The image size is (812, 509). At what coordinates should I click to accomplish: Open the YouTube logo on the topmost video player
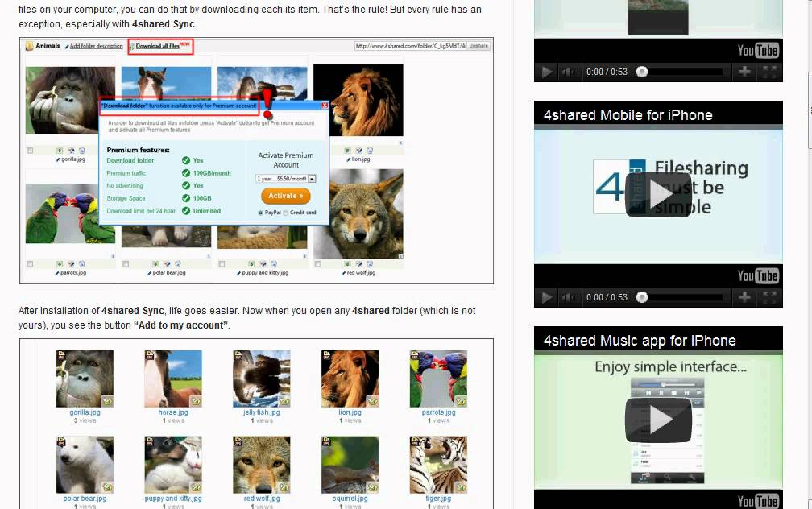[758, 50]
